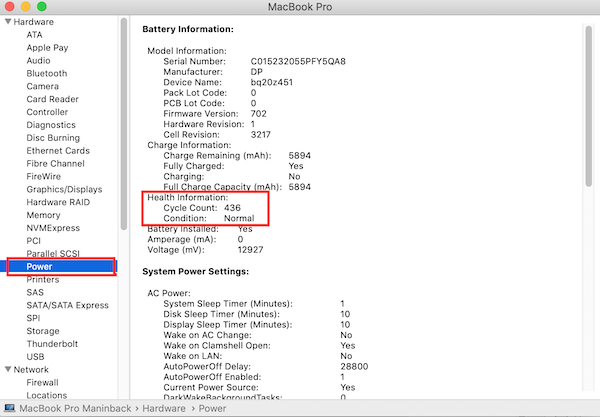600x417 pixels.
Task: Select ATA in the sidebar
Action: [x=34, y=35]
